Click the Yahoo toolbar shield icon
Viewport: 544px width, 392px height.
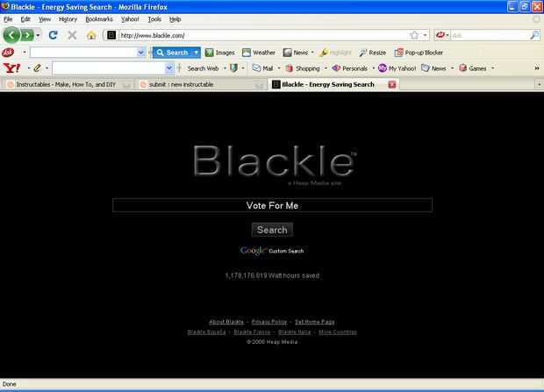click(234, 68)
